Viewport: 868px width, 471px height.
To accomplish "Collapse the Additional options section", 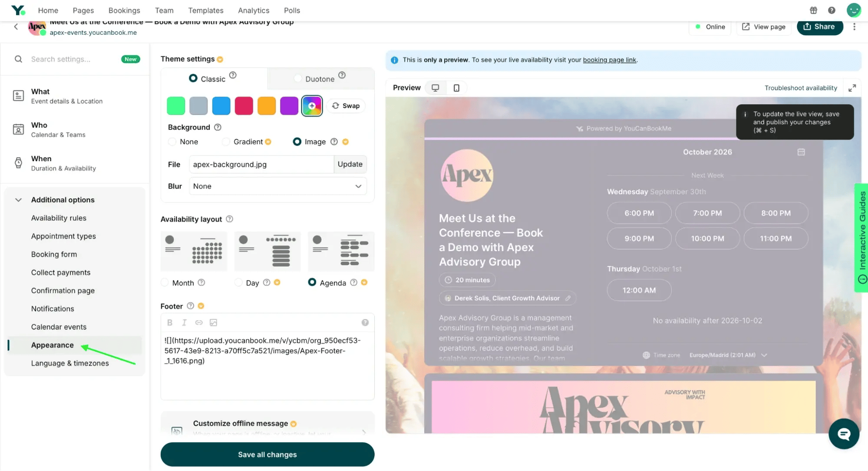I will tap(18, 200).
